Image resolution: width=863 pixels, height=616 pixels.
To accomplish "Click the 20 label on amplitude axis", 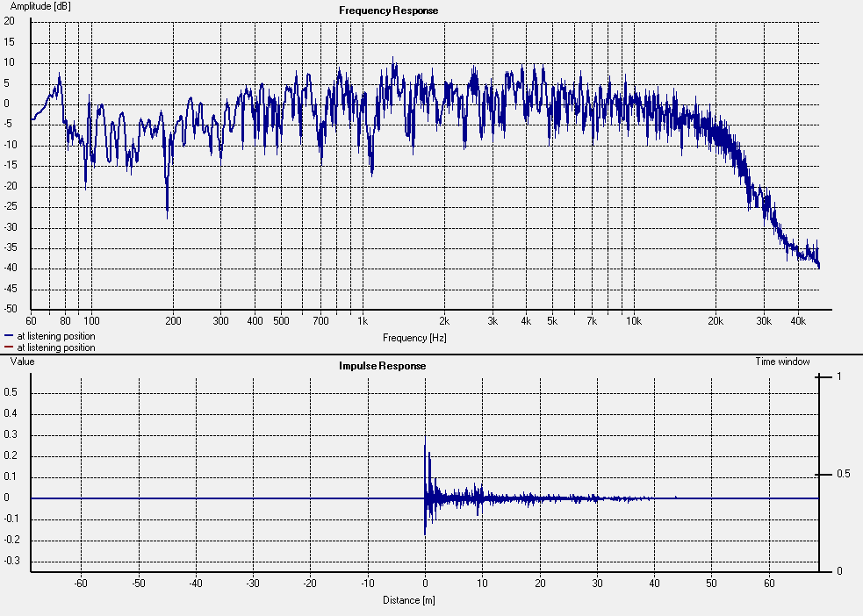I will pyautogui.click(x=10, y=21).
